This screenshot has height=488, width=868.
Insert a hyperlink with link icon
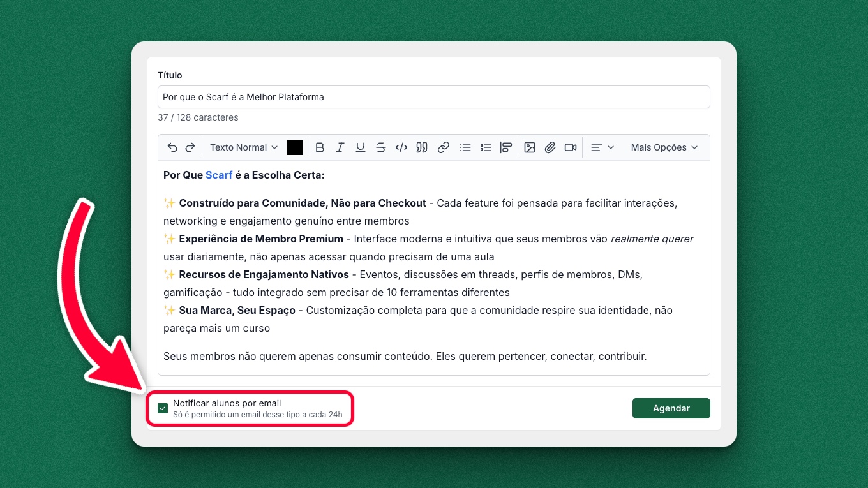pyautogui.click(x=444, y=147)
